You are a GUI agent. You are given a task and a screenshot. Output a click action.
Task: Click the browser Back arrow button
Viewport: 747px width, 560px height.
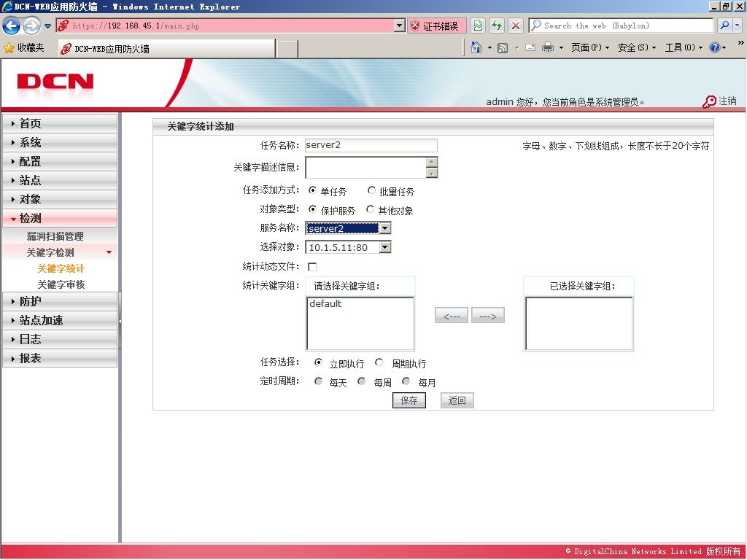pyautogui.click(x=12, y=26)
